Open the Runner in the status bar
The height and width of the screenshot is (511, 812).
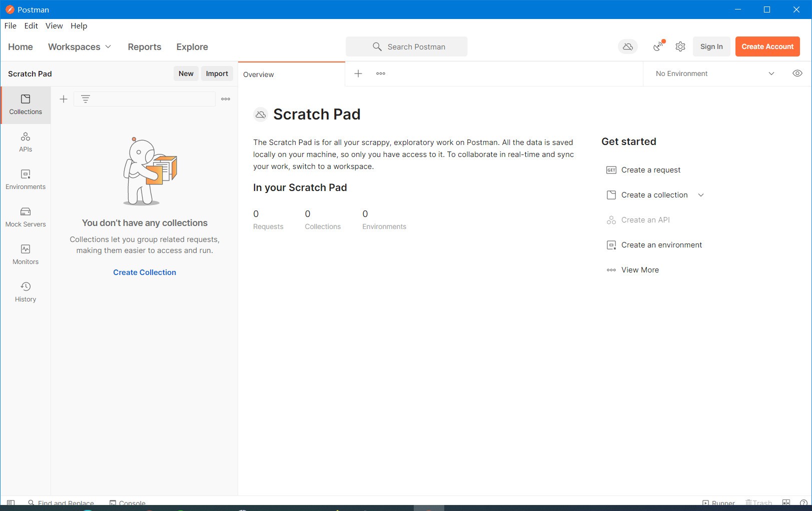(x=718, y=502)
